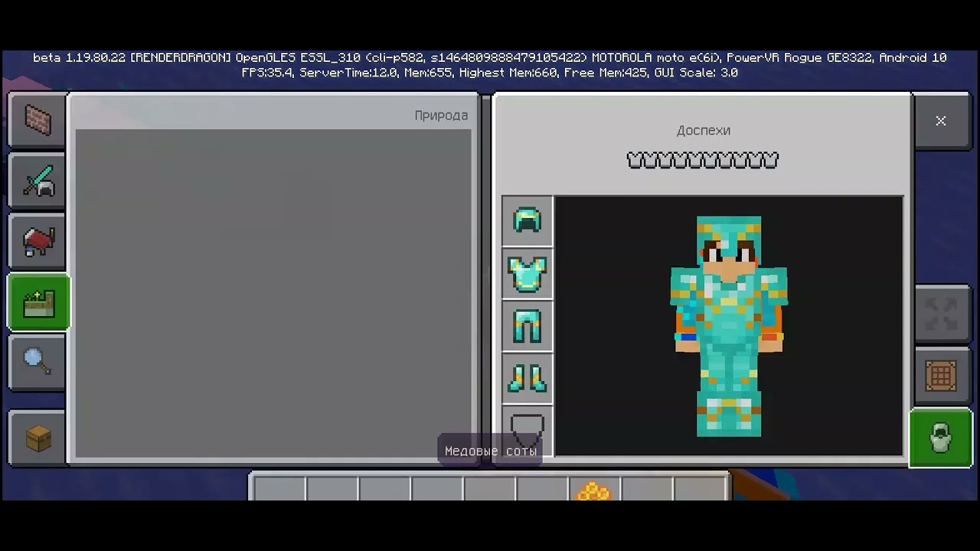Click the empty shield offhand slot
980x551 pixels.
click(x=527, y=430)
